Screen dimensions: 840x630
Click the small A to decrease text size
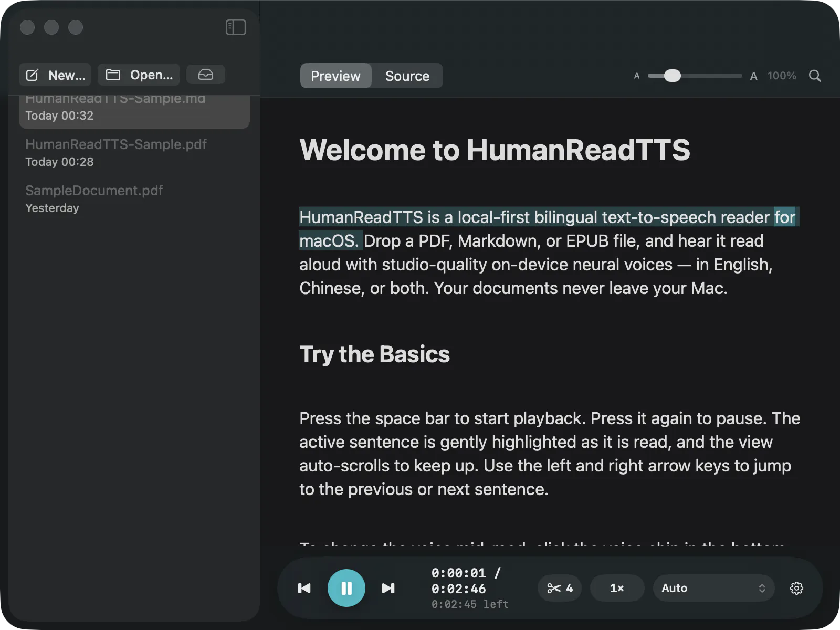pyautogui.click(x=637, y=76)
